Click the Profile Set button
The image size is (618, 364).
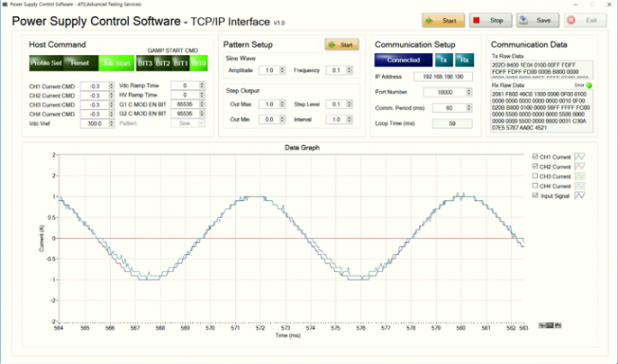click(46, 64)
